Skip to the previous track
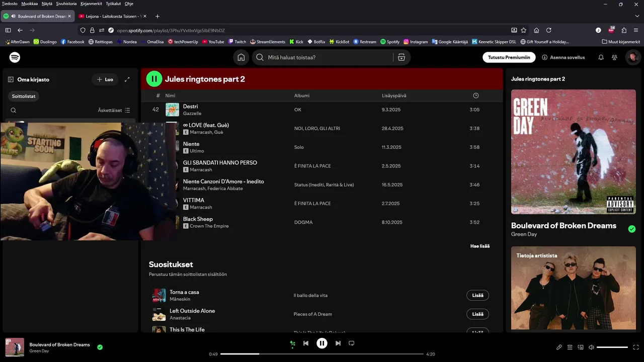The image size is (644, 362). [x=306, y=343]
